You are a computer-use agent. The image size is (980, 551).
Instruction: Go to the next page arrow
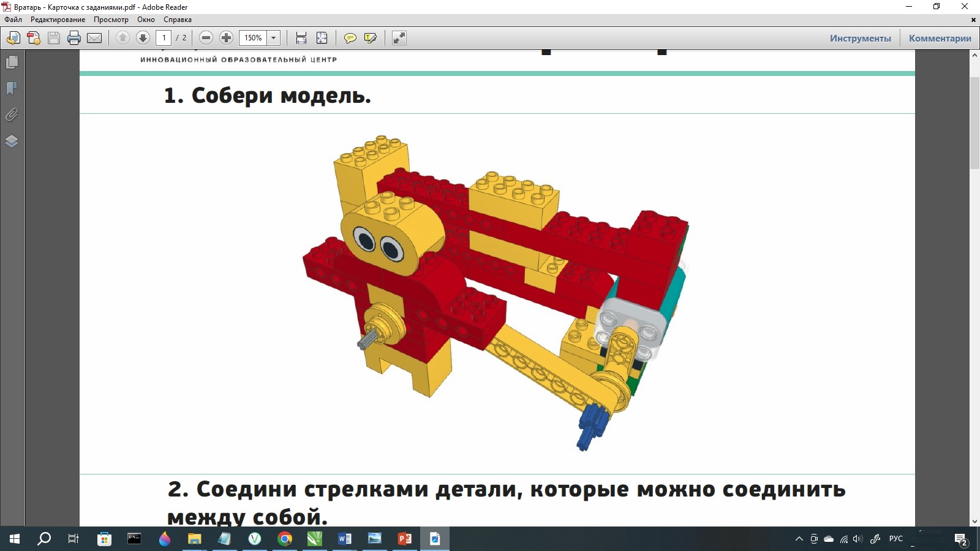143,38
